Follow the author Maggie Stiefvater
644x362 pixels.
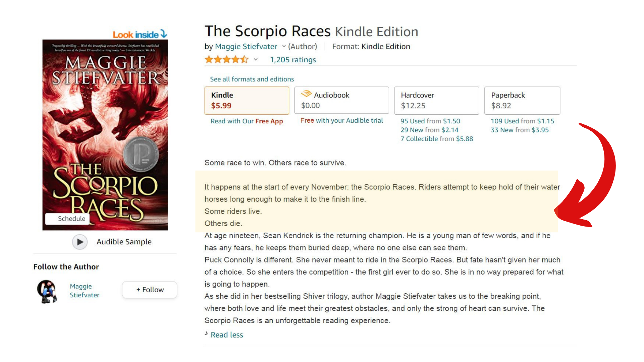point(150,290)
